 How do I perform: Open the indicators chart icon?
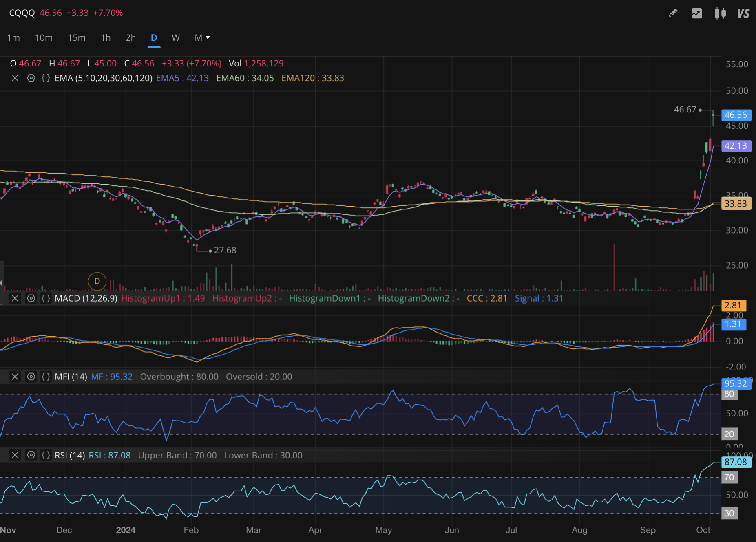(x=696, y=13)
